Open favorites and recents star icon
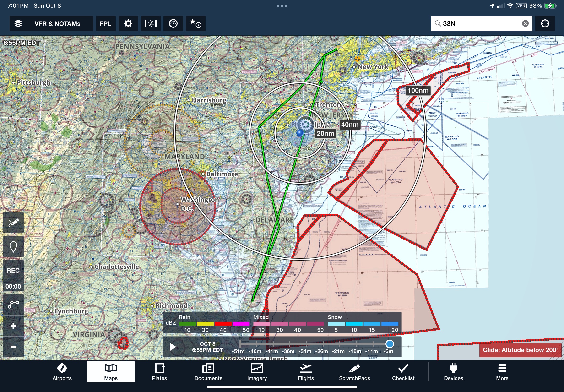This screenshot has height=392, width=564. pos(195,24)
